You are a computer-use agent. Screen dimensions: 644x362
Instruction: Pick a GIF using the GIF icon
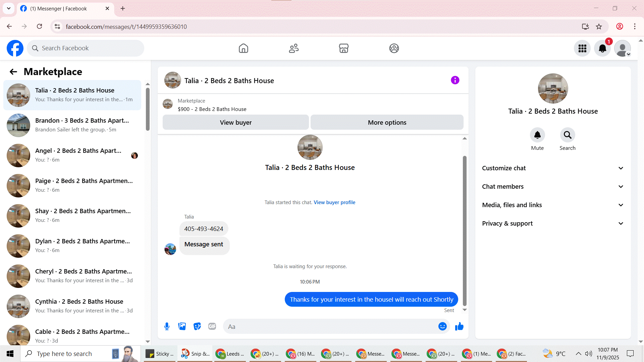click(x=212, y=326)
